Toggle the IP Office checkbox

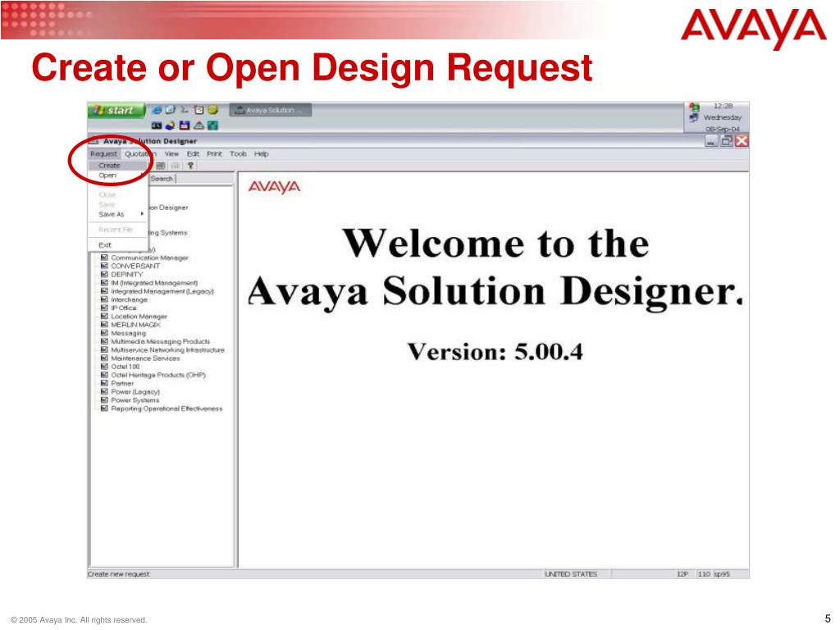104,308
